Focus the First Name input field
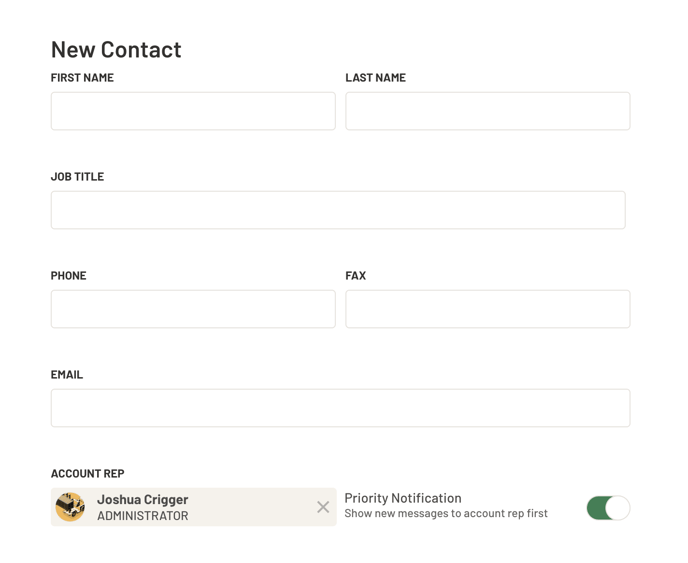The image size is (688, 563). tap(193, 111)
